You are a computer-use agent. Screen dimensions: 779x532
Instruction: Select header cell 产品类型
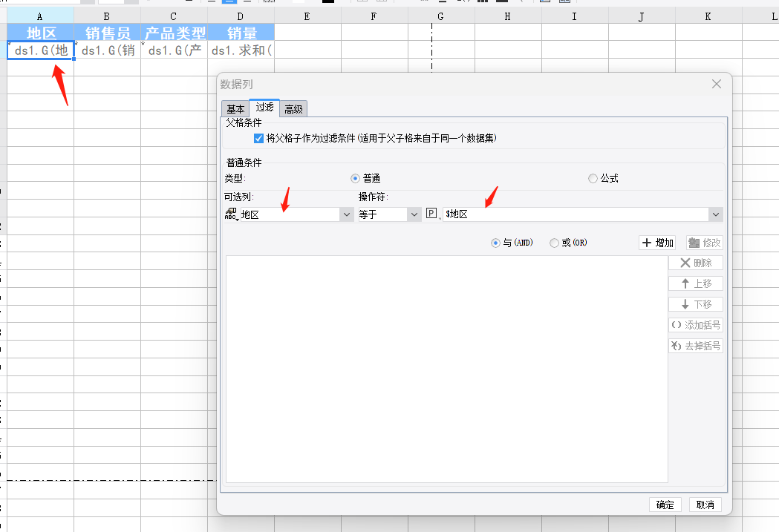174,33
